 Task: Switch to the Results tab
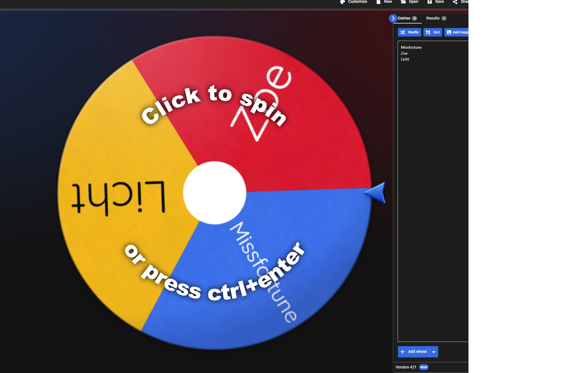coord(436,18)
